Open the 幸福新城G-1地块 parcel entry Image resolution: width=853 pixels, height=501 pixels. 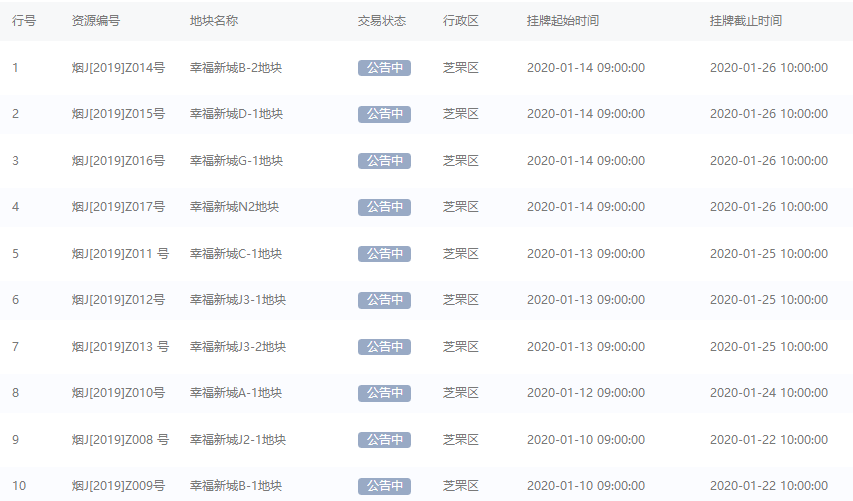(236, 161)
